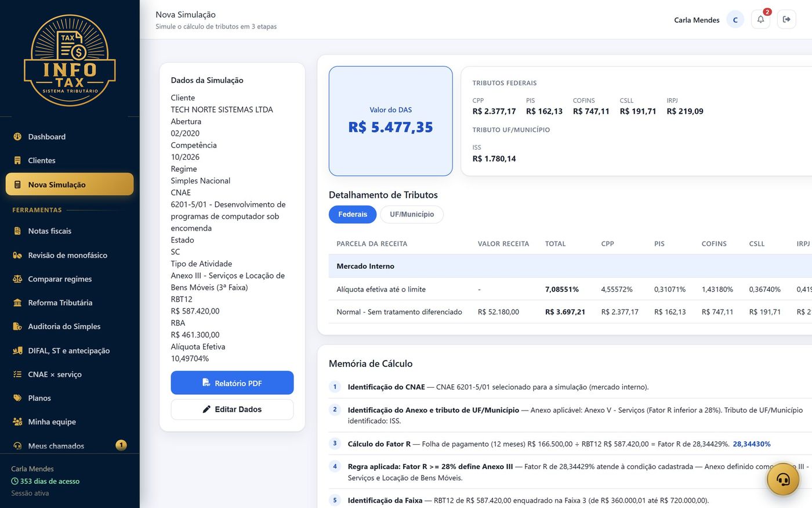Click the Mercado Interno row header
This screenshot has height=508, width=812.
[x=365, y=266]
